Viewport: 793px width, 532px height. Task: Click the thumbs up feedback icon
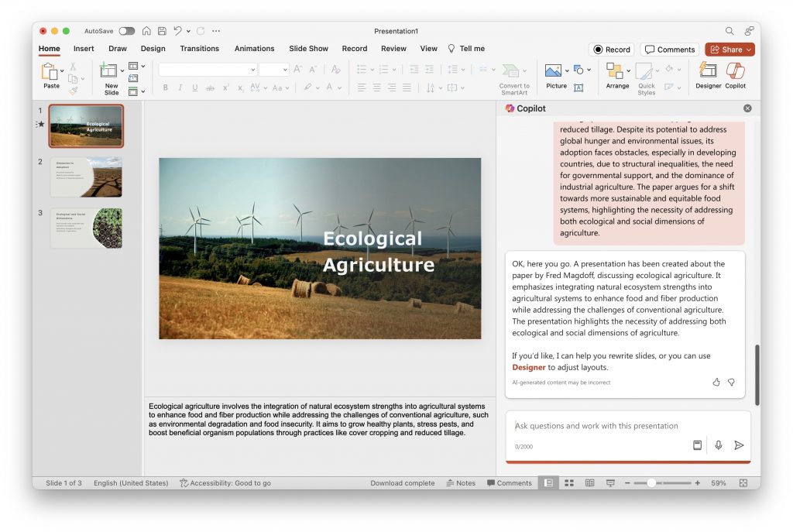(x=716, y=382)
